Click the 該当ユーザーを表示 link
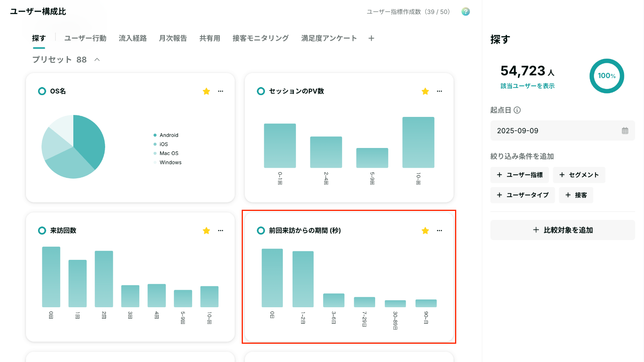 [x=528, y=86]
